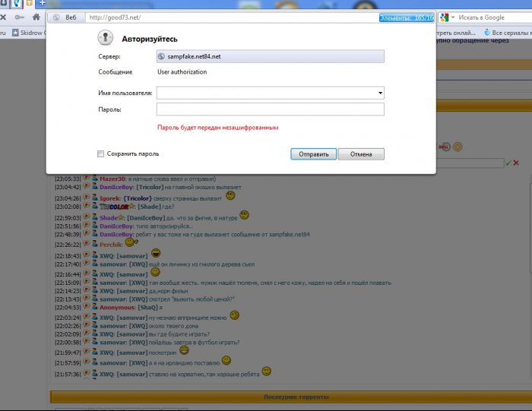The height and width of the screenshot is (411, 532).
Task: Click the green checkmark beside chat input
Action: tap(508, 163)
